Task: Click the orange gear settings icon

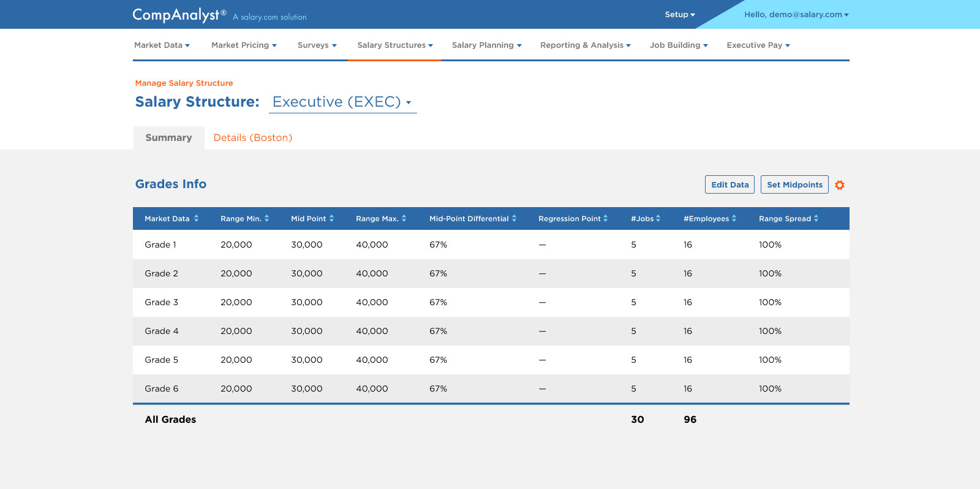Action: coord(840,185)
